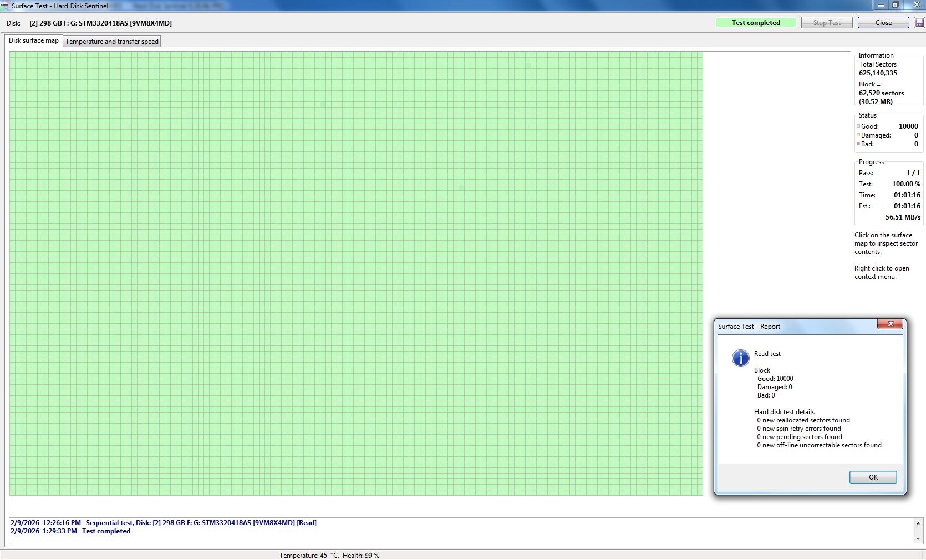The width and height of the screenshot is (926, 560).
Task: Click the Stop Test button
Action: point(826,23)
